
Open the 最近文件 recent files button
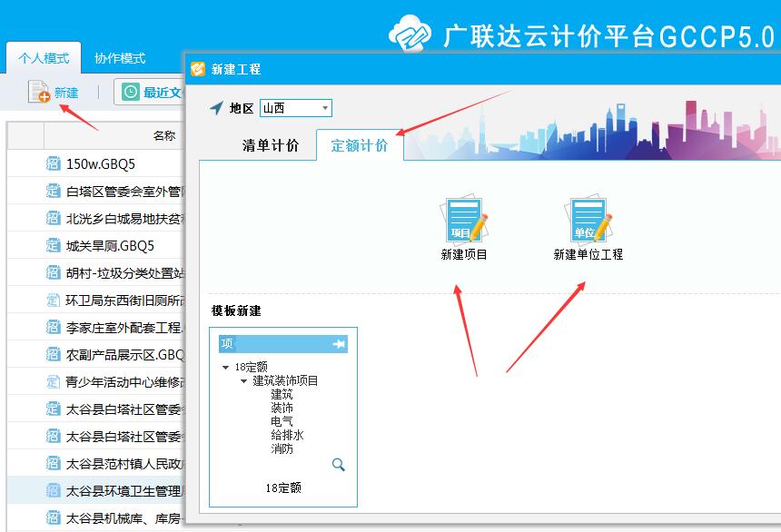tap(152, 93)
